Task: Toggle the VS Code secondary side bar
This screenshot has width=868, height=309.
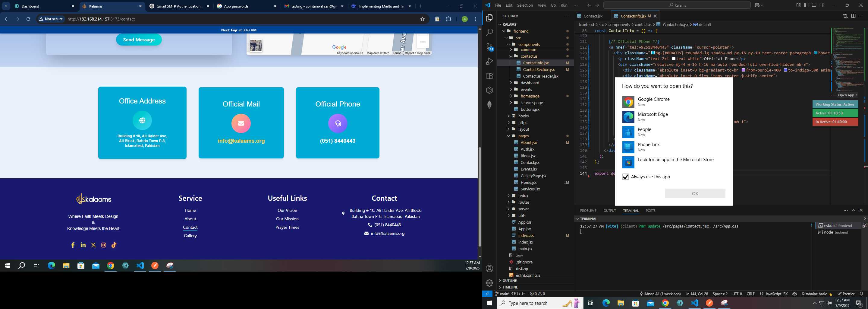Action: pos(822,5)
